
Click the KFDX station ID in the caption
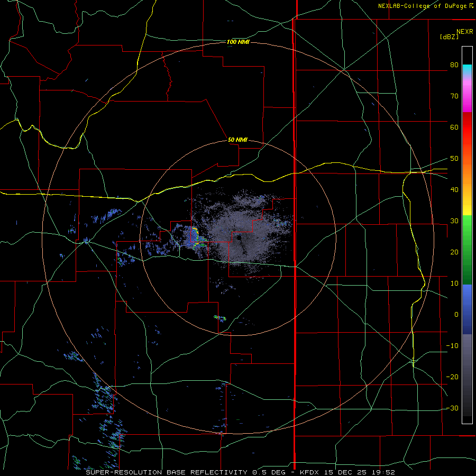pos(309,472)
